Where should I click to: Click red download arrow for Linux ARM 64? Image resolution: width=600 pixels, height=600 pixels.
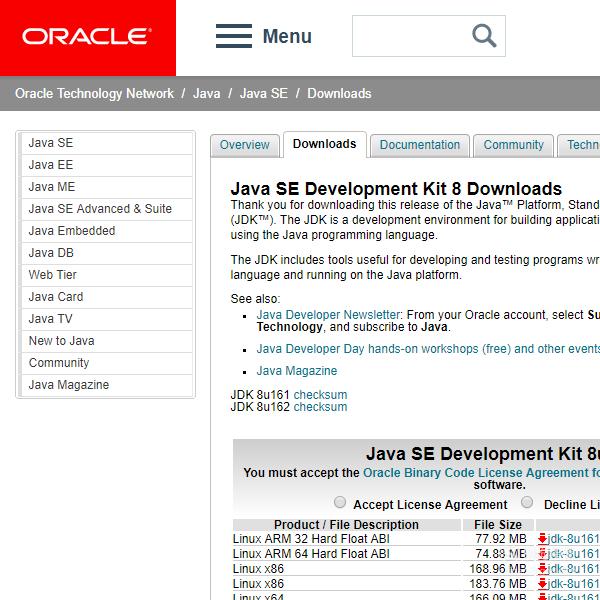pyautogui.click(x=542, y=554)
